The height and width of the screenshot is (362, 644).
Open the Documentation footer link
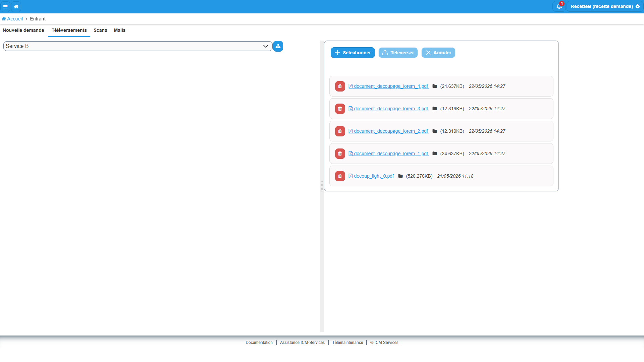pos(259,343)
